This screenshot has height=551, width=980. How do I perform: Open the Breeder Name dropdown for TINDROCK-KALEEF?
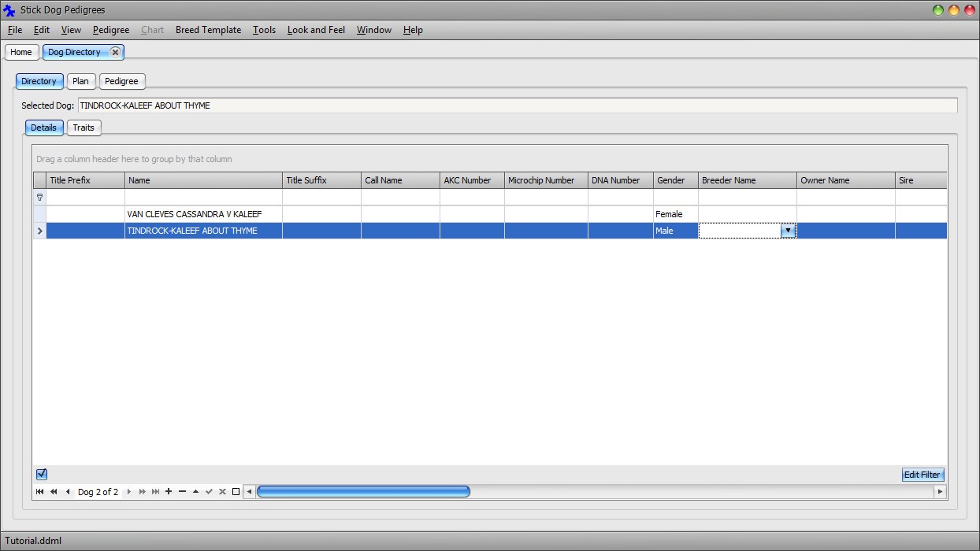point(789,230)
